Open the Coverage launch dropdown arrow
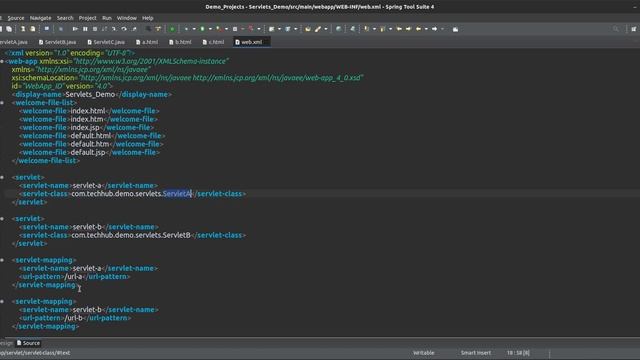This screenshot has width=640, height=360. 227,29
